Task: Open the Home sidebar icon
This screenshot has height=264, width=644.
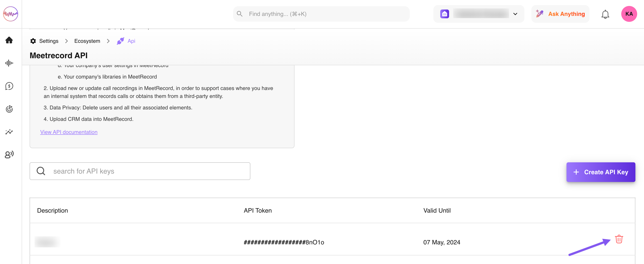Action: click(x=9, y=40)
